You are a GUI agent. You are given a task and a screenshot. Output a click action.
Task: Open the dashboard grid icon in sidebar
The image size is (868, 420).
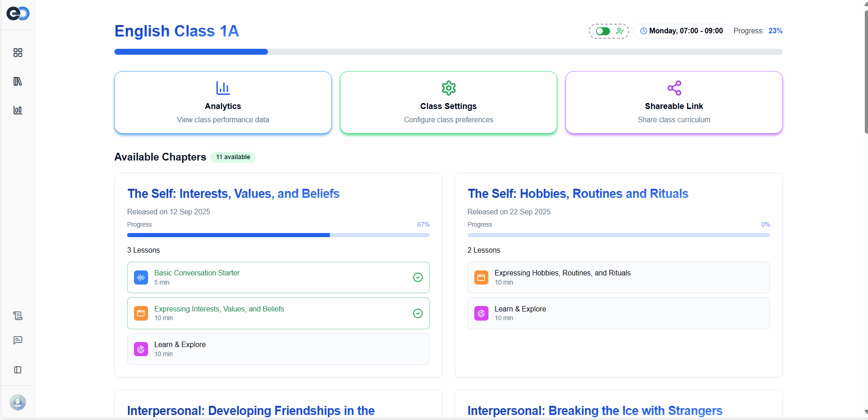[18, 53]
